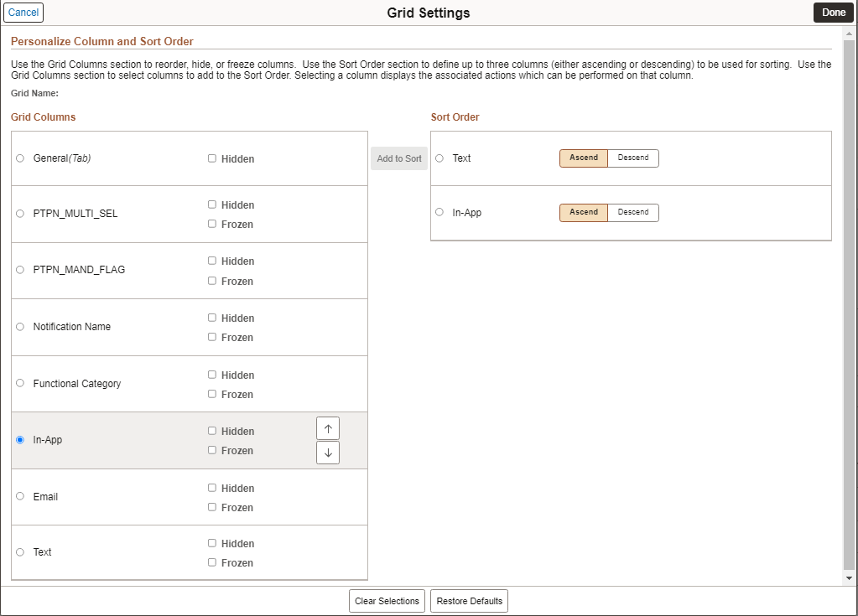
Task: Set Text sort to Descend
Action: (633, 158)
